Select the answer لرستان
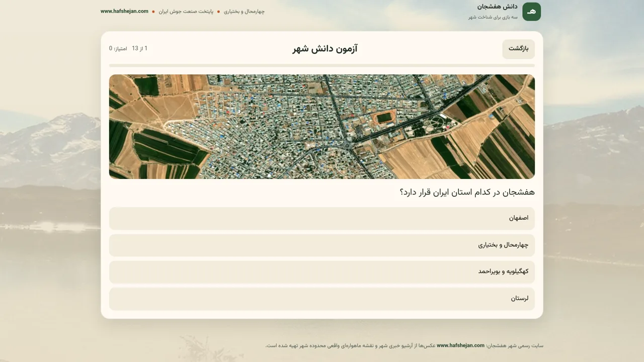The width and height of the screenshot is (644, 362). (x=322, y=298)
